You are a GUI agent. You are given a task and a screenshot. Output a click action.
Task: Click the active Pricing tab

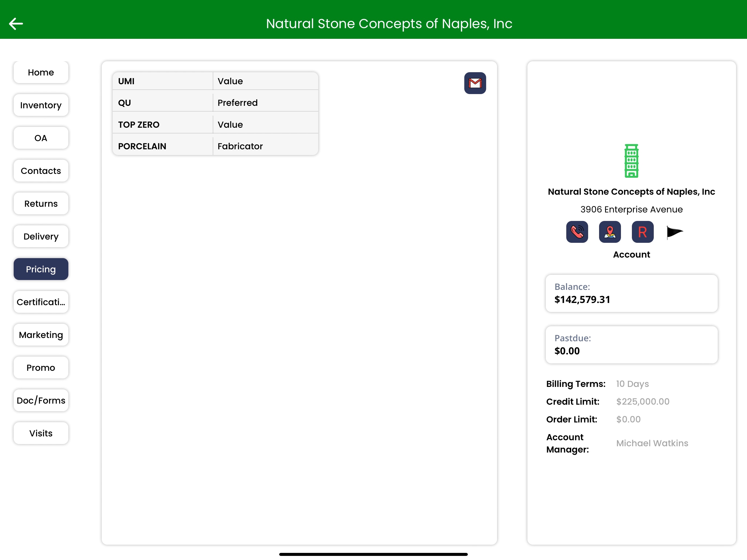41,269
